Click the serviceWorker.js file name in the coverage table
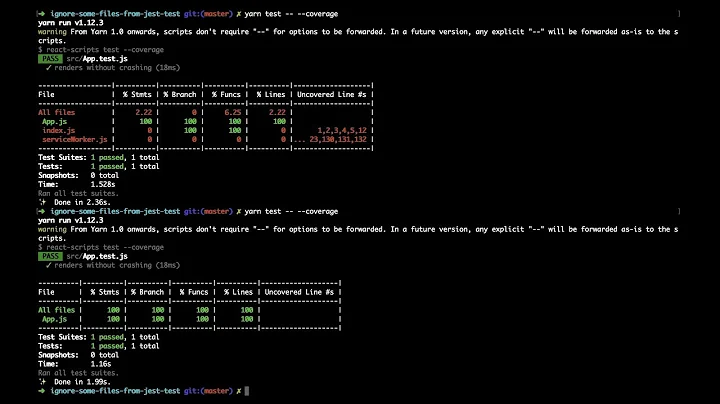The height and width of the screenshot is (404, 720). point(73,139)
